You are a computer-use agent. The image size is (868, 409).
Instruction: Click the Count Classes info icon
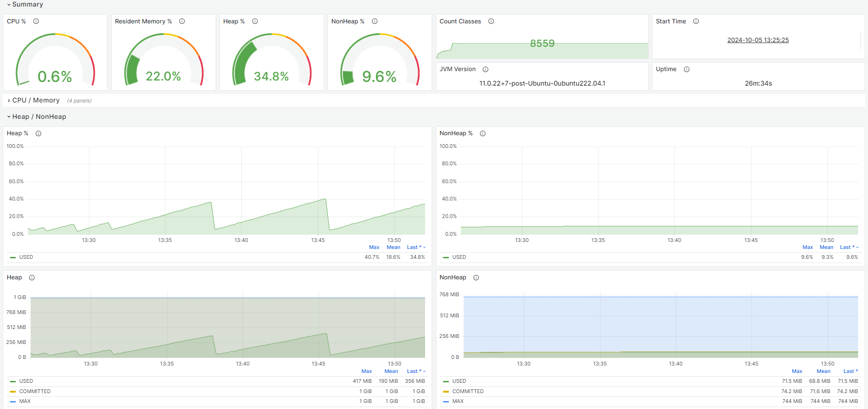[491, 22]
